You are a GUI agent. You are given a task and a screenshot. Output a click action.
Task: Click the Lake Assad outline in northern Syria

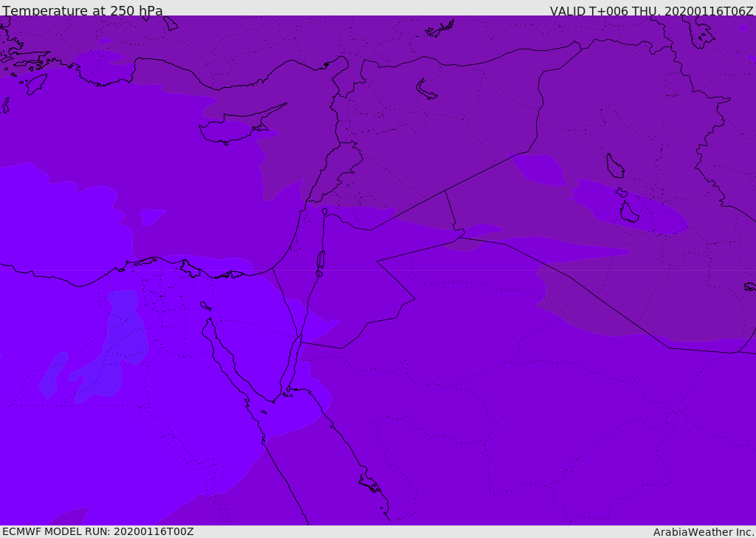(x=427, y=89)
